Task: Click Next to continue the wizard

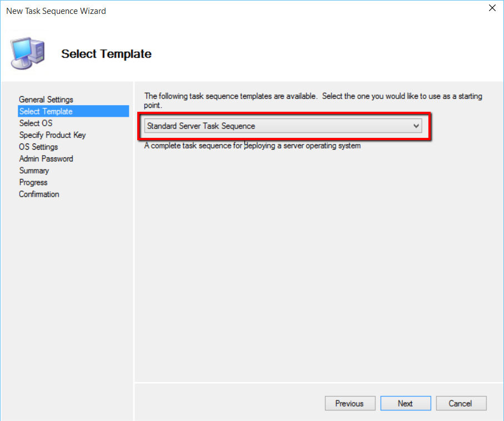Action: coord(405,403)
